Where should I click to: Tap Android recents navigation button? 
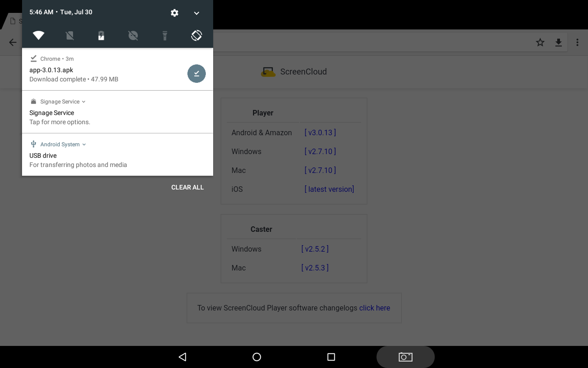[331, 357]
